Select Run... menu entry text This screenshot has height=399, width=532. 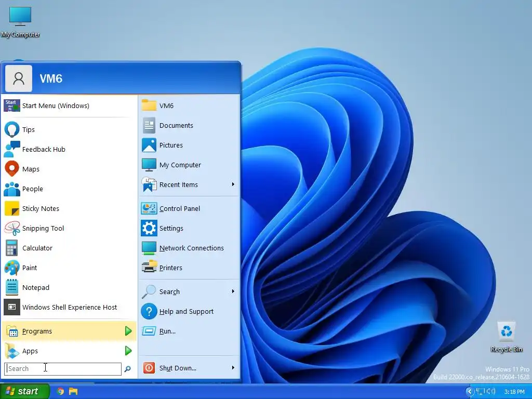[168, 331]
